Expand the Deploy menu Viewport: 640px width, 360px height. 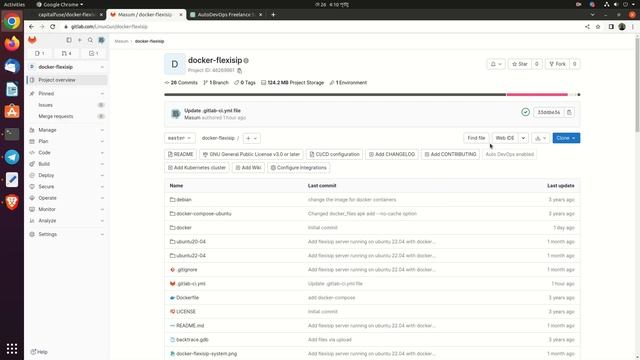[67, 175]
